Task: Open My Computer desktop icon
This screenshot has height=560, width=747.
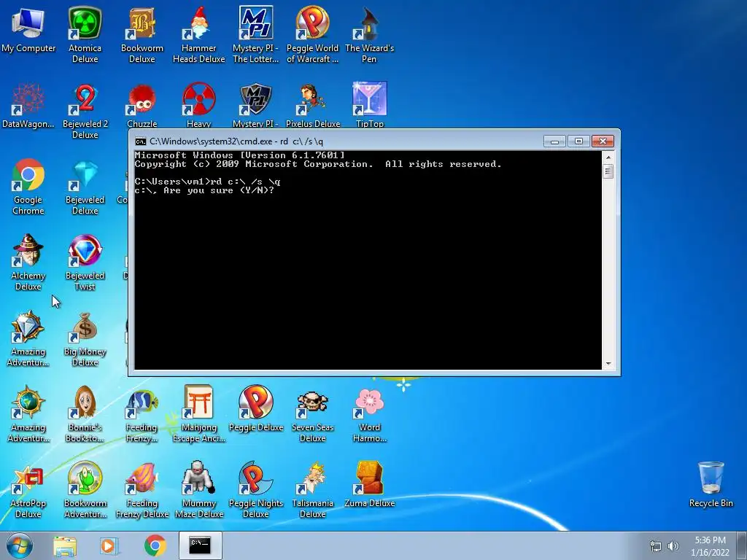Action: pos(28,30)
